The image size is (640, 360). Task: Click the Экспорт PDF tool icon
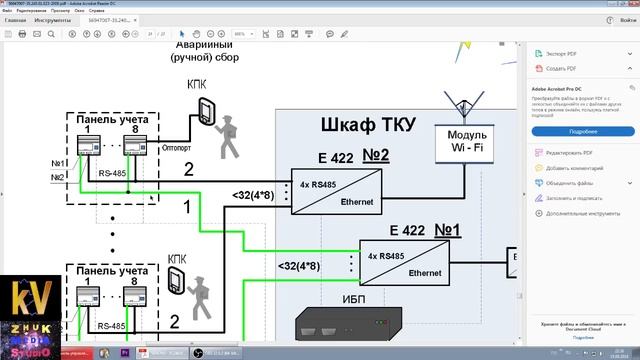point(539,53)
